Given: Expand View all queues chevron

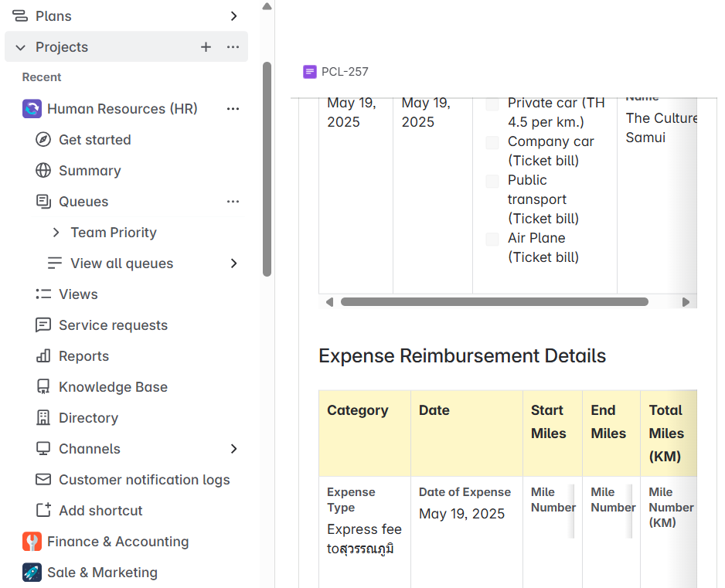Looking at the screenshot, I should coord(233,263).
